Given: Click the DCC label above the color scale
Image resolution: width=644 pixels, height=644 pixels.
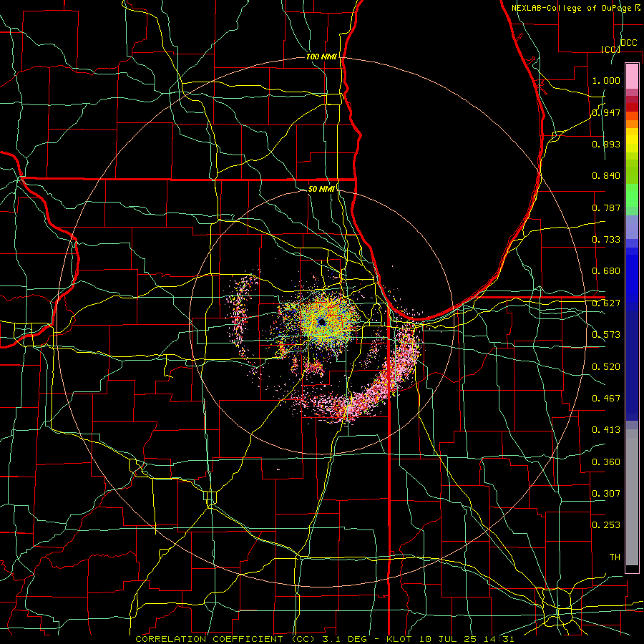Looking at the screenshot, I should (x=628, y=43).
